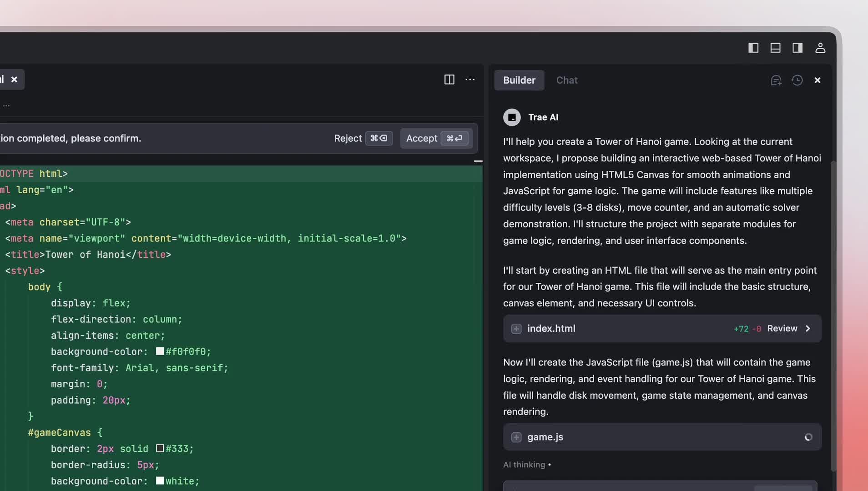Click the index.html file icon
The width and height of the screenshot is (868, 491).
pyautogui.click(x=516, y=329)
